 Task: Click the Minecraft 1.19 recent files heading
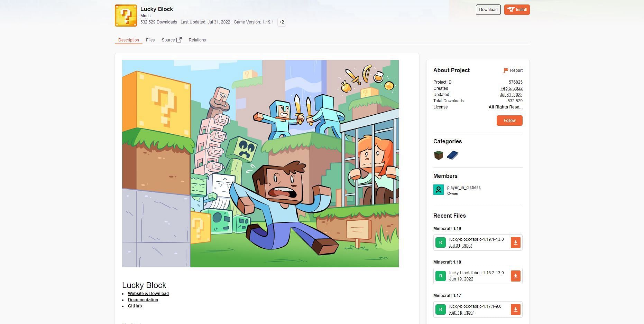pyautogui.click(x=447, y=229)
